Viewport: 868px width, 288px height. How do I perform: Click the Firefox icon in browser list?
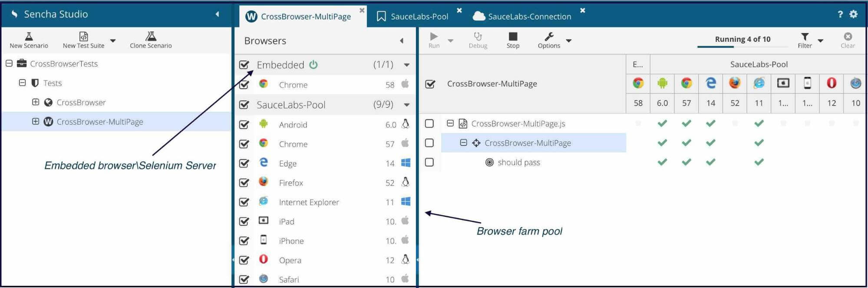(x=263, y=182)
